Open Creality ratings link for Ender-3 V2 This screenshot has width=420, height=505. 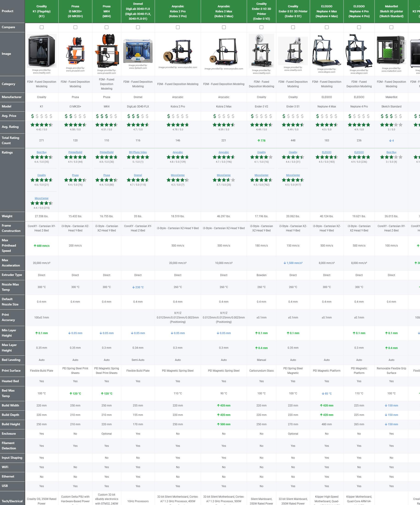(261, 152)
